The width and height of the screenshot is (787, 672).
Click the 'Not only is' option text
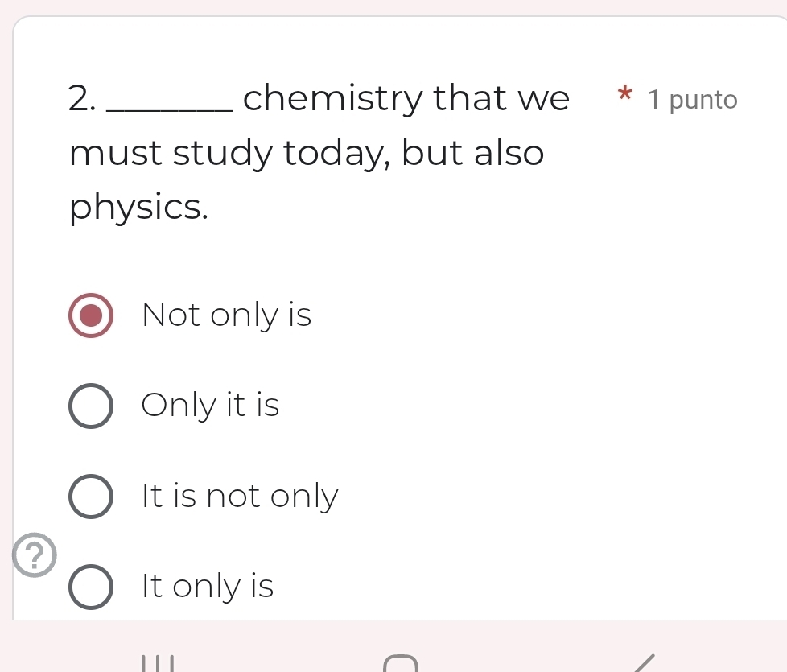226,315
